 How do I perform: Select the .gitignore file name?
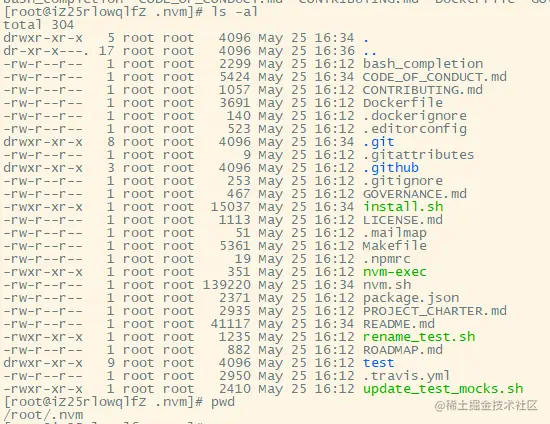coord(403,181)
